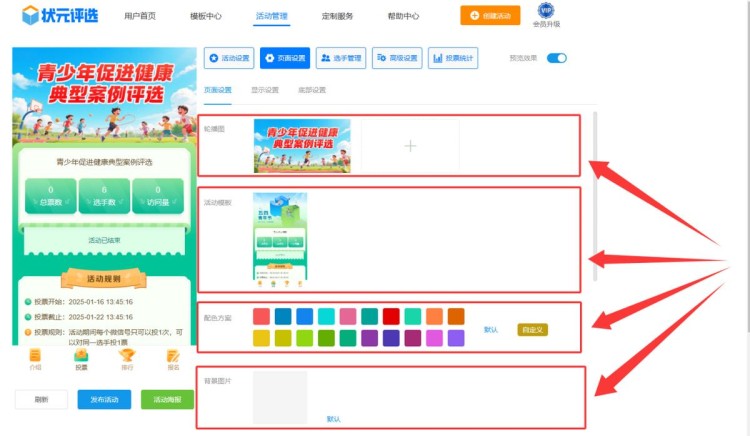Open 选手管理 from the toolbar

coord(341,58)
